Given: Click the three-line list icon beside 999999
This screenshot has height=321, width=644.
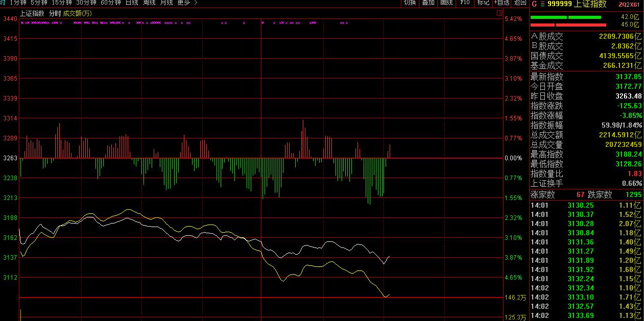Looking at the screenshot, I should click(542, 4).
